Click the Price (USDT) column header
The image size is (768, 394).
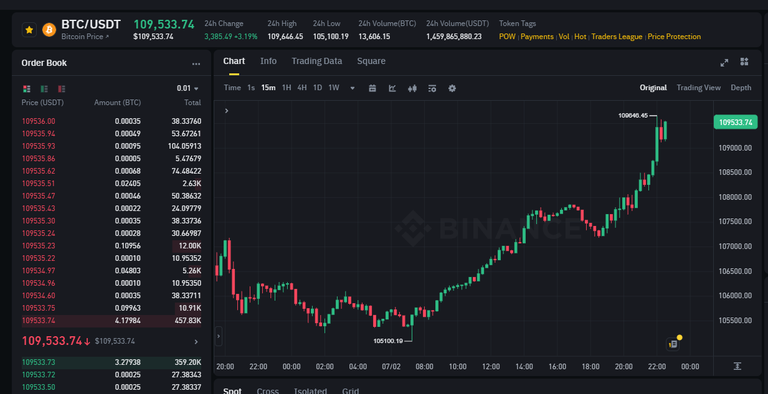click(43, 103)
